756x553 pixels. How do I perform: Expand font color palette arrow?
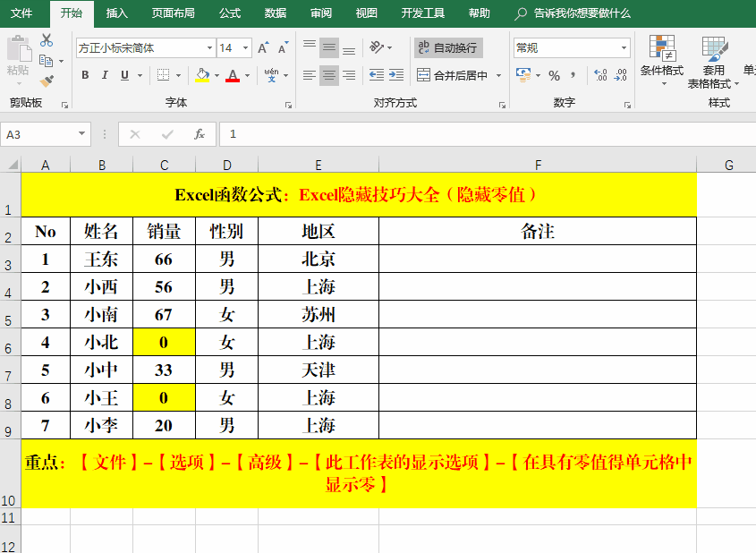(247, 76)
